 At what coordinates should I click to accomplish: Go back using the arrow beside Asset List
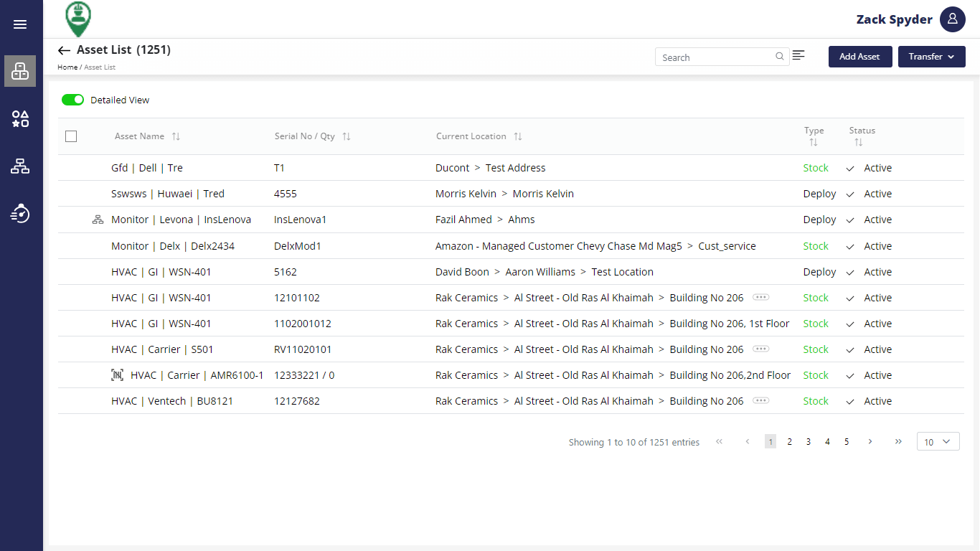click(x=64, y=50)
